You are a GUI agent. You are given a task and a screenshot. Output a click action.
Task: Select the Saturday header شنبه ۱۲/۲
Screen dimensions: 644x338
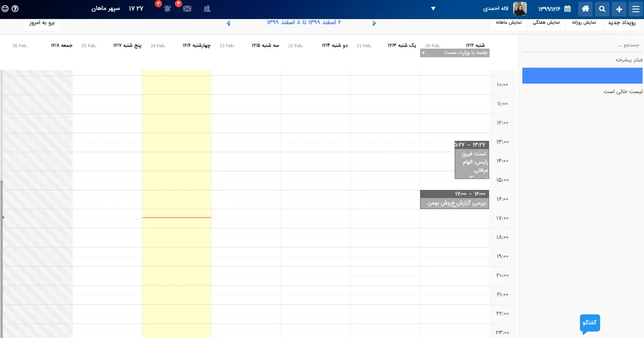tap(475, 45)
